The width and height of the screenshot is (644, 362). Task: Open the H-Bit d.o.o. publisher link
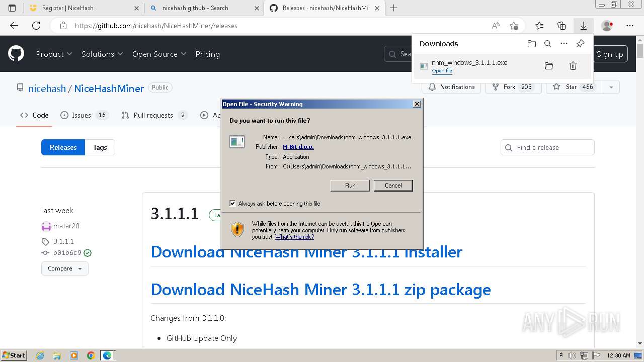tap(298, 147)
